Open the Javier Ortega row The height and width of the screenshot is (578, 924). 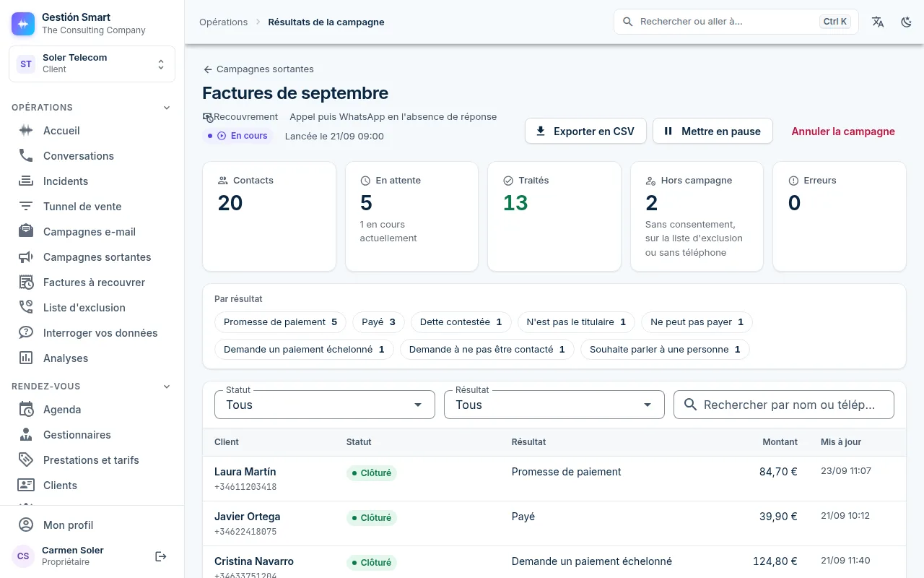[554, 524]
